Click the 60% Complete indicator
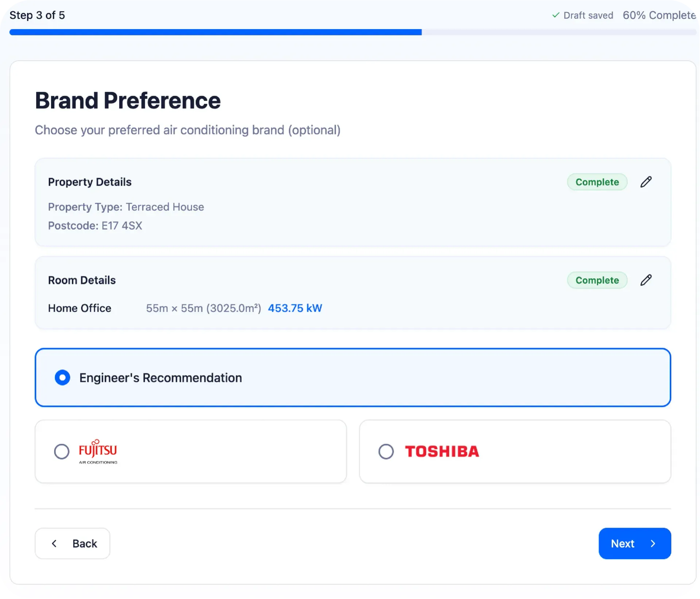This screenshot has width=700, height=599. click(659, 15)
